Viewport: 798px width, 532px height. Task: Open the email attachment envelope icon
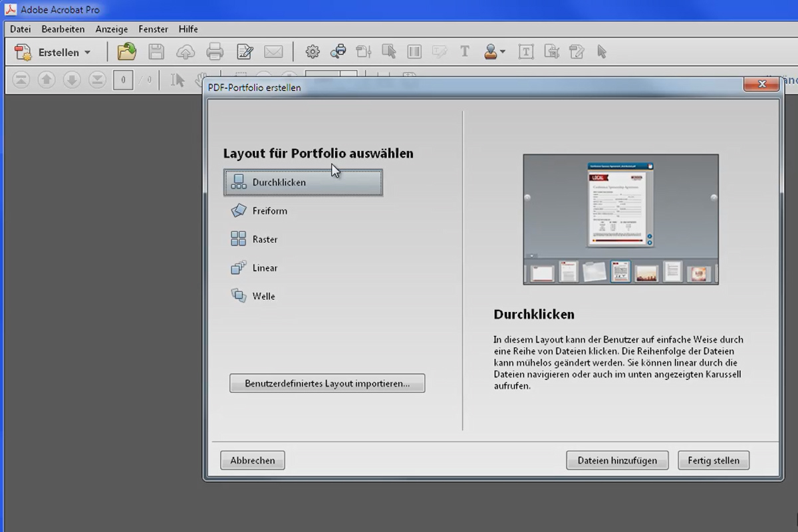point(273,52)
